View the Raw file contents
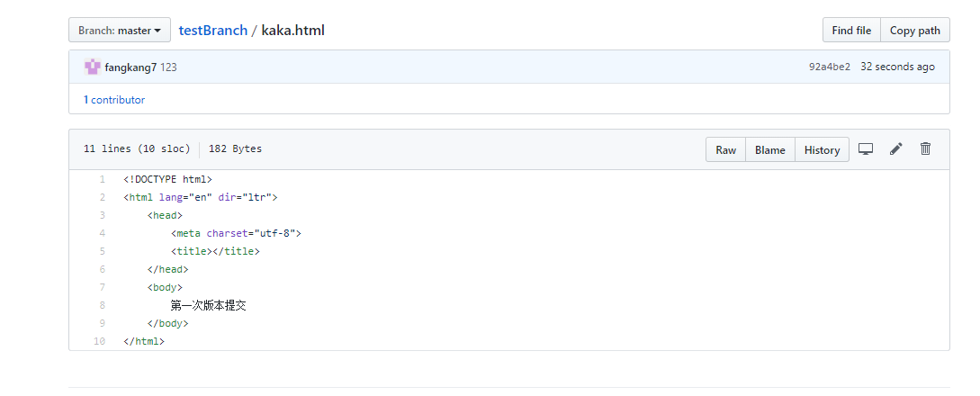Screen dimensions: 980x396 (x=725, y=150)
